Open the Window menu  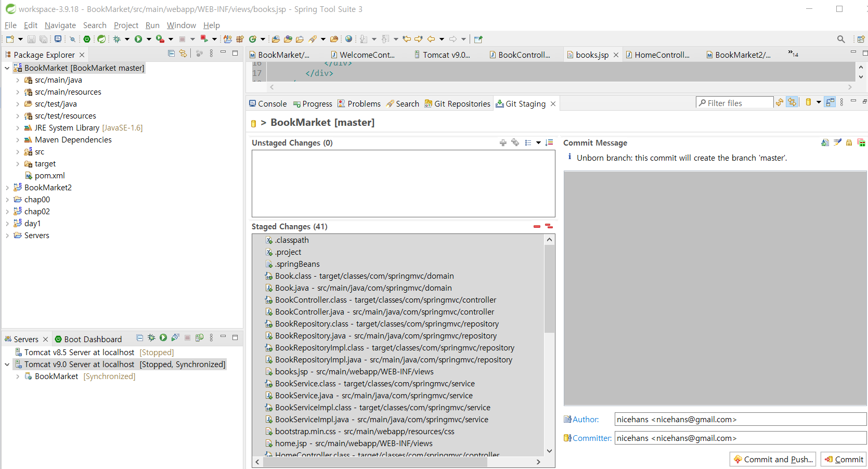pyautogui.click(x=182, y=25)
